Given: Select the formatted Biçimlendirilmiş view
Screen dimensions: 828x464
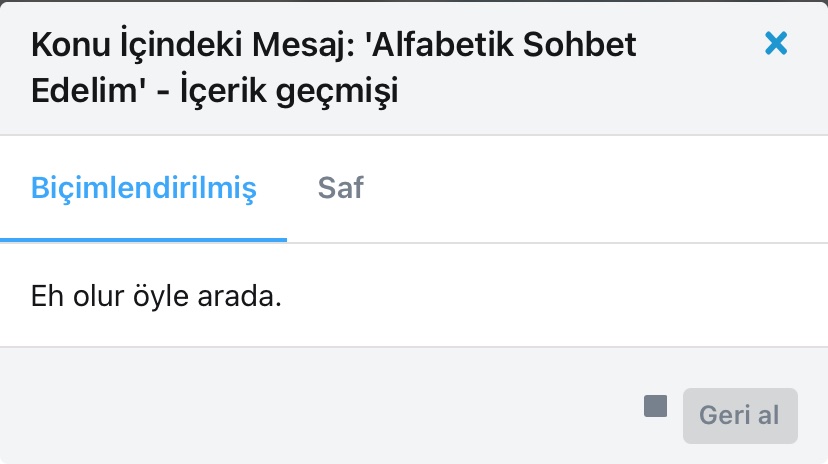Looking at the screenshot, I should (x=144, y=188).
